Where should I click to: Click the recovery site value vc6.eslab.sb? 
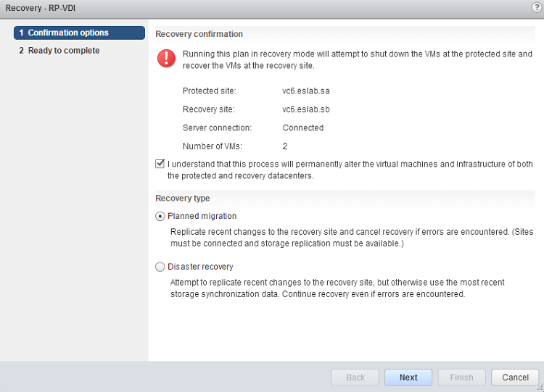(x=306, y=109)
